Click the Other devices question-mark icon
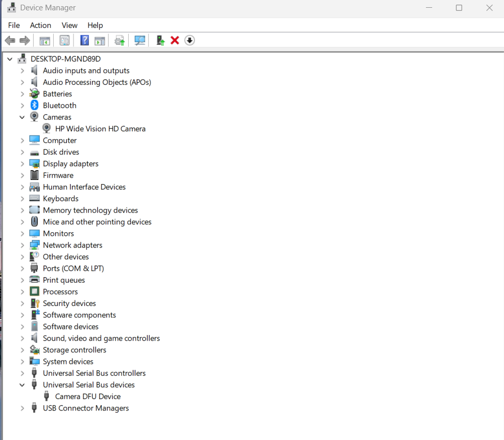This screenshot has height=440, width=504. pos(35,256)
